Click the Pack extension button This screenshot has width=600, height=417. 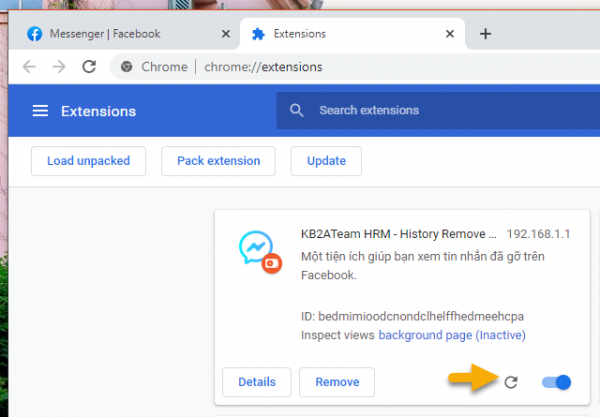click(218, 161)
